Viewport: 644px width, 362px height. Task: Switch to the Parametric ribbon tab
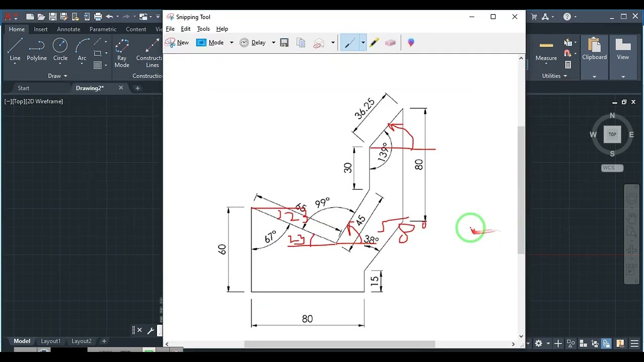[103, 29]
